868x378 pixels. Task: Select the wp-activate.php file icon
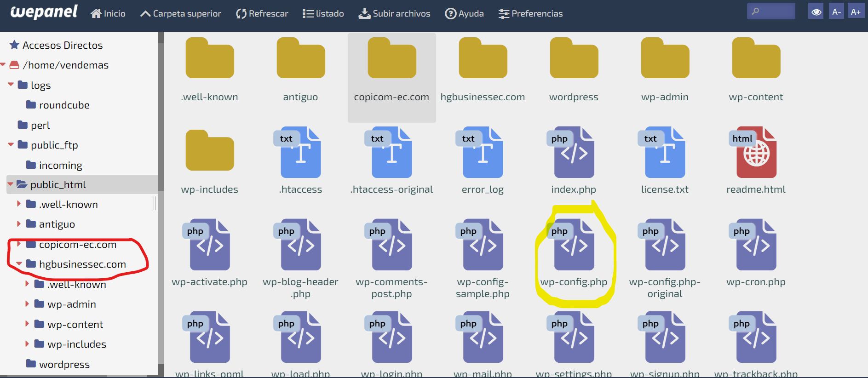coord(207,245)
